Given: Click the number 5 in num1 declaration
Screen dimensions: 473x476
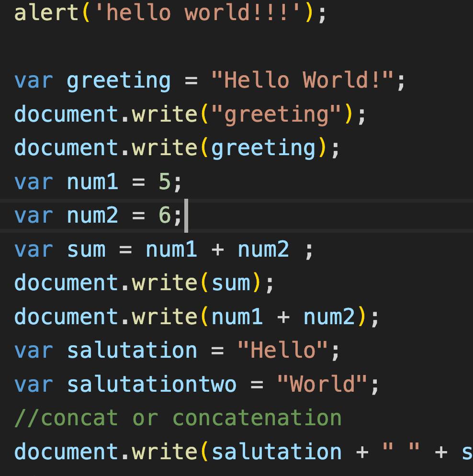Looking at the screenshot, I should tap(165, 182).
